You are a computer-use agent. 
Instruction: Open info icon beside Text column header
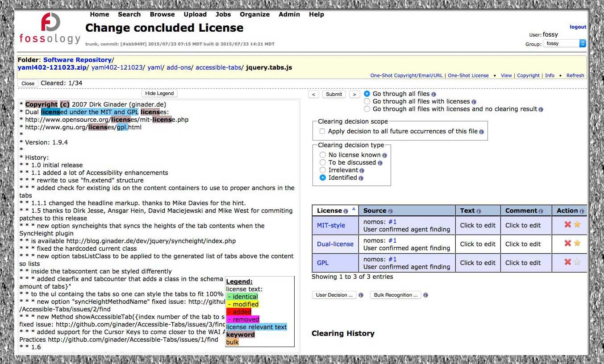point(479,211)
